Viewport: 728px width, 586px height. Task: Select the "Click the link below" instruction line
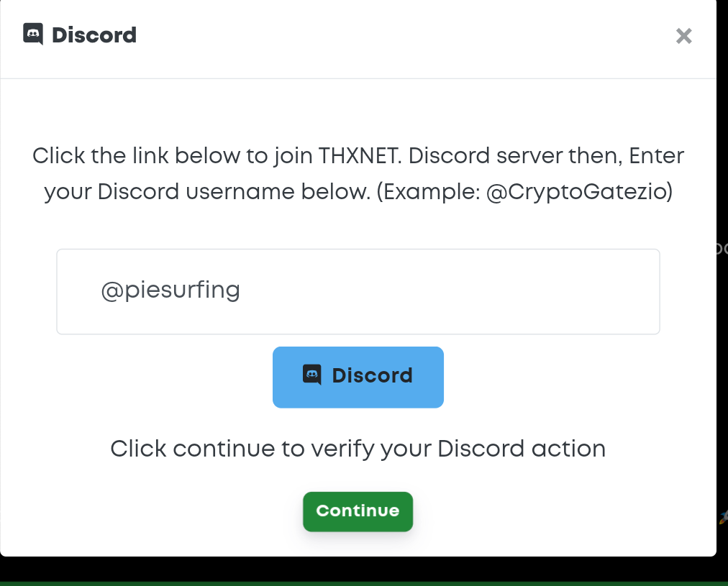(358, 156)
